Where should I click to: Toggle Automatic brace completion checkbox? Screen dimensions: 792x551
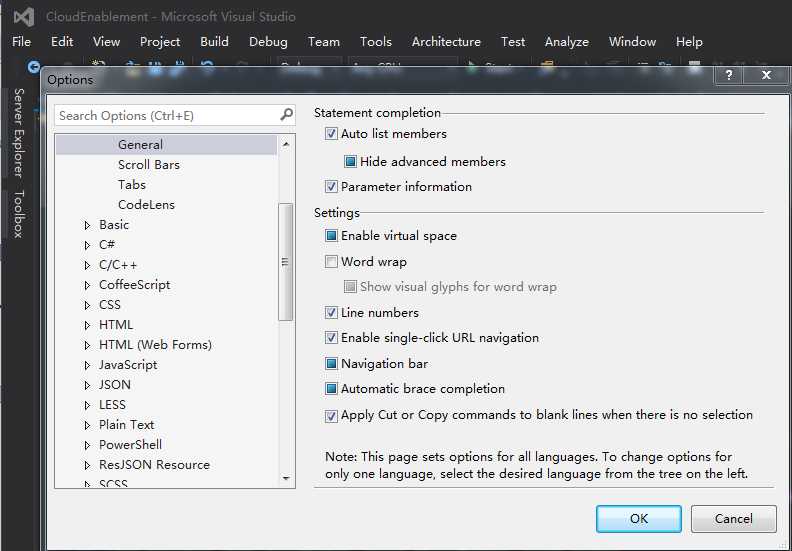click(x=331, y=389)
